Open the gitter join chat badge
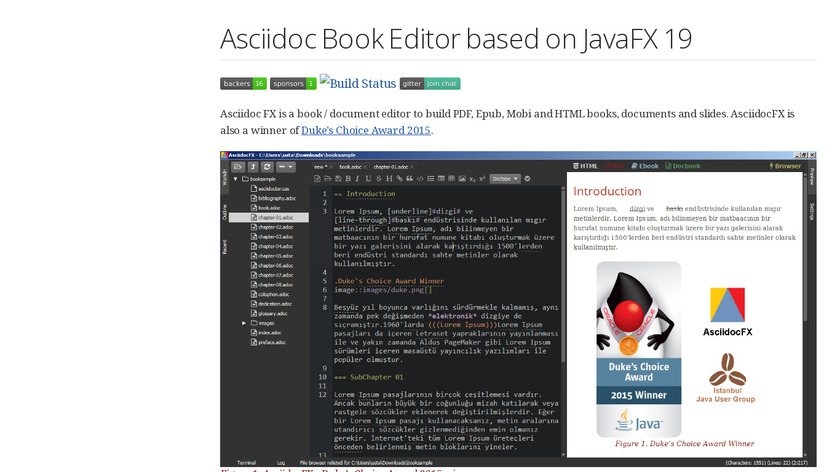This screenshot has width=840, height=472. pyautogui.click(x=430, y=84)
